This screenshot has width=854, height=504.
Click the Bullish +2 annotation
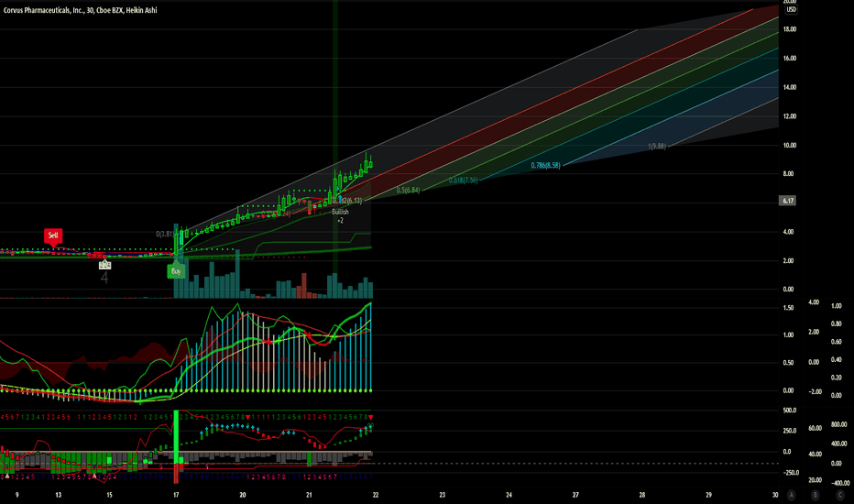(340, 215)
